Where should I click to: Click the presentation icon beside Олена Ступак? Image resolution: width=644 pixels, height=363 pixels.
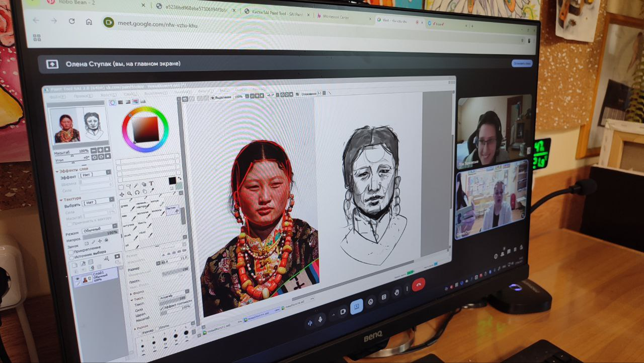click(x=52, y=64)
